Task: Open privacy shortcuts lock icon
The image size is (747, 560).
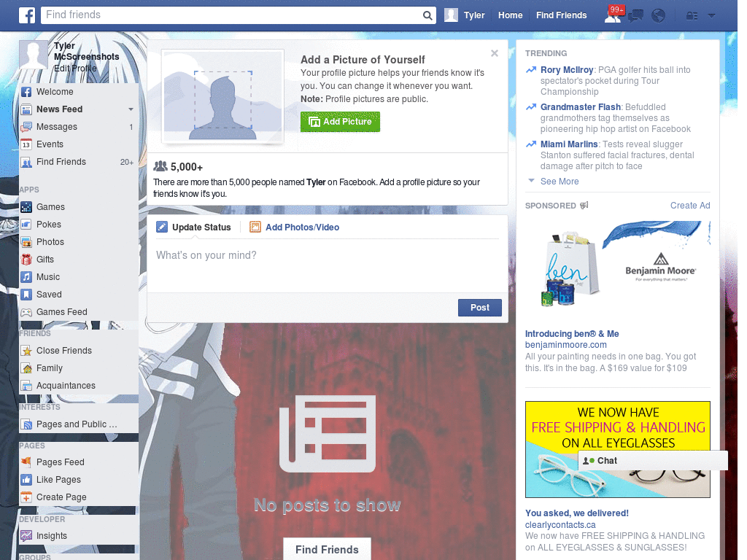Action: 692,16
